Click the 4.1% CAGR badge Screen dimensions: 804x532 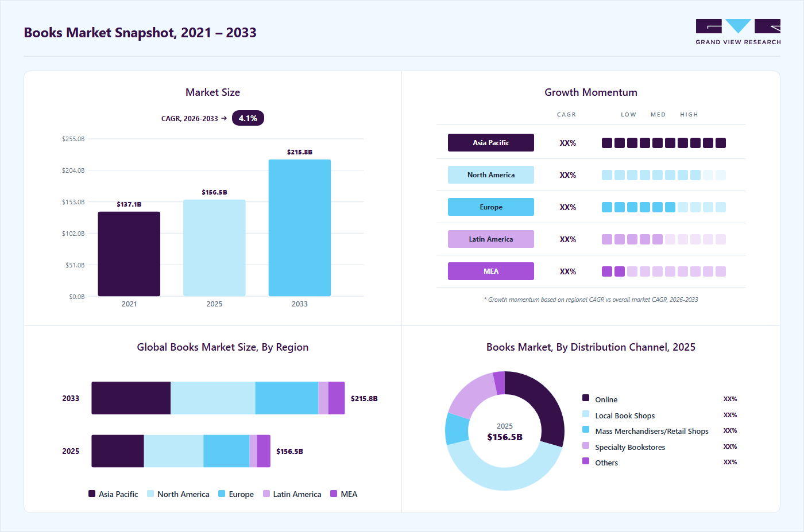coord(248,118)
